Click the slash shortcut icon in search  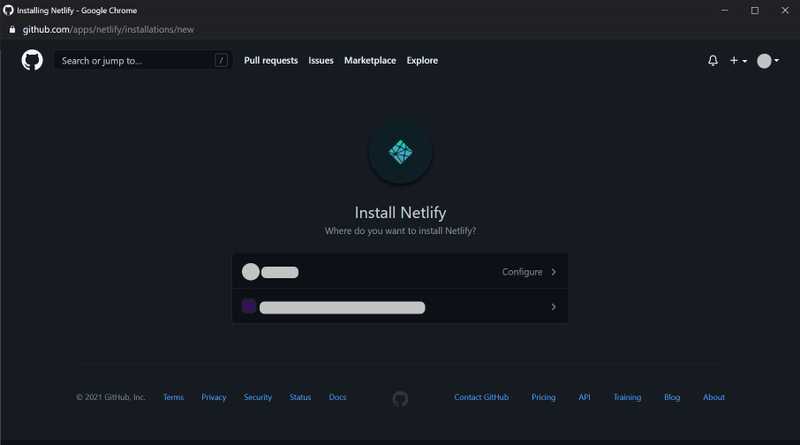(220, 61)
